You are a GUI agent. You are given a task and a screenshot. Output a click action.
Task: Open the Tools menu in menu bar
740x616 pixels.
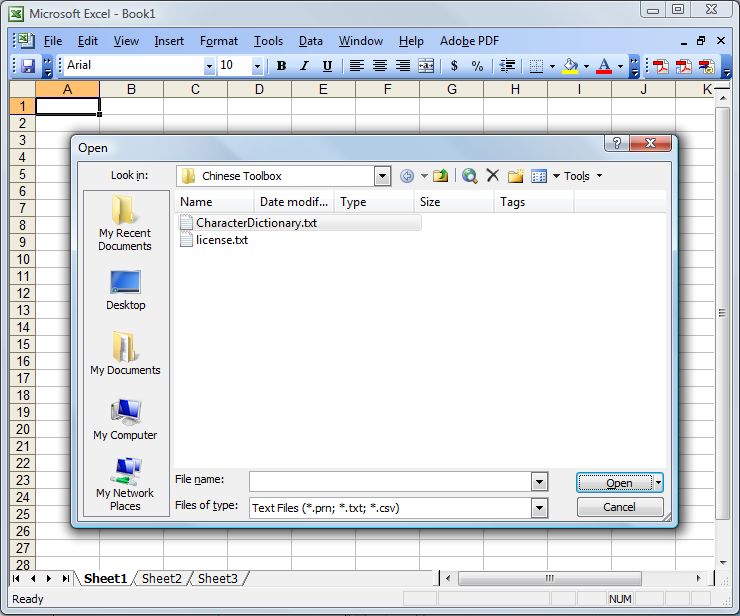(268, 41)
